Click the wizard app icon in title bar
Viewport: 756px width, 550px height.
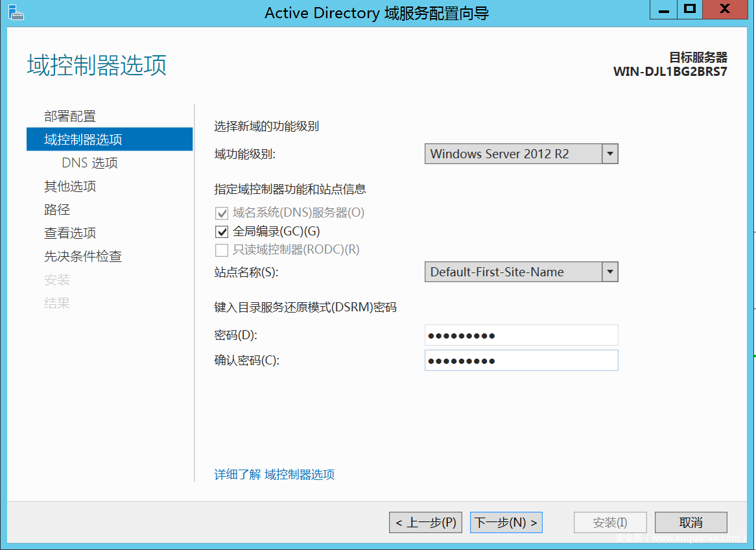click(16, 12)
